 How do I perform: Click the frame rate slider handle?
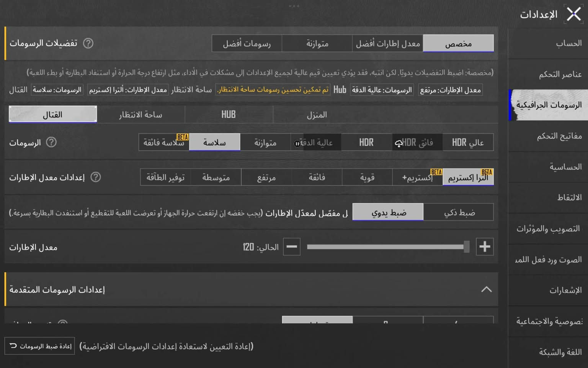pyautogui.click(x=466, y=246)
